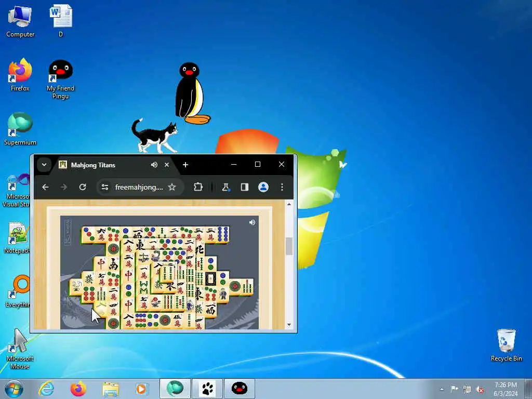The image size is (532, 399).
Task: Open Chrome Labs flask icon
Action: (225, 187)
